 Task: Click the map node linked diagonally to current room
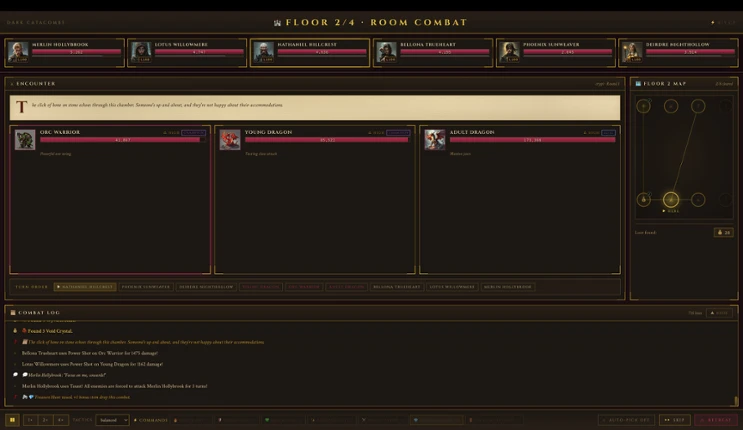point(698,106)
